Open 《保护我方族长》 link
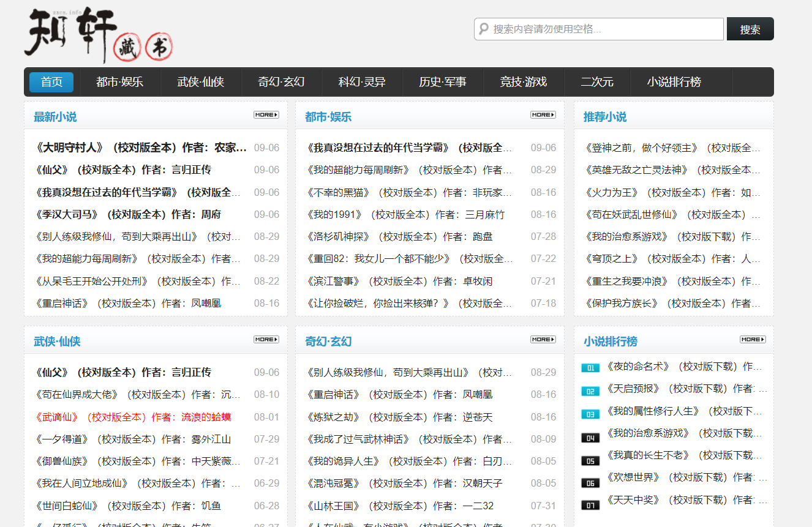812x527 pixels. [672, 303]
